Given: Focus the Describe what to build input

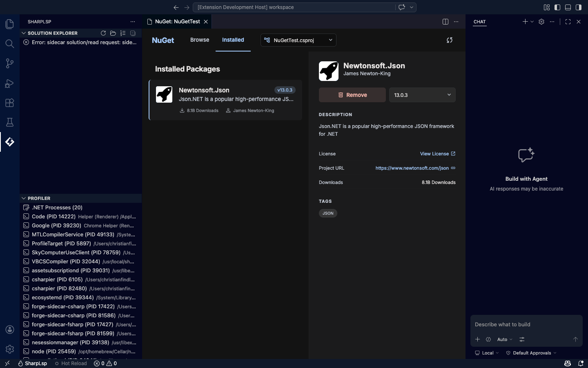Looking at the screenshot, I should [526, 324].
